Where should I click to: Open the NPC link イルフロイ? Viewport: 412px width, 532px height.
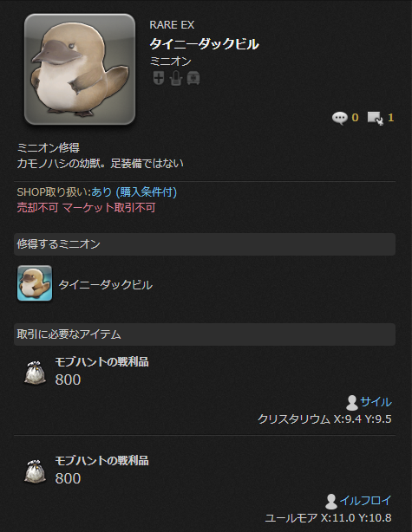coord(365,501)
